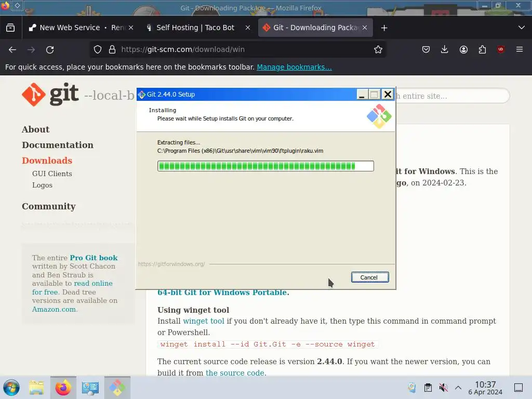Open the Amazon.com link
Viewport: 532px width, 399px height.
54,310
